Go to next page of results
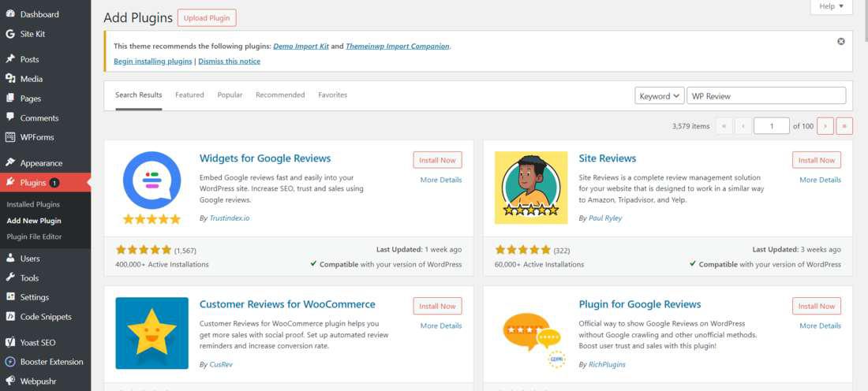Screen dimensions: 868x391 [x=825, y=126]
